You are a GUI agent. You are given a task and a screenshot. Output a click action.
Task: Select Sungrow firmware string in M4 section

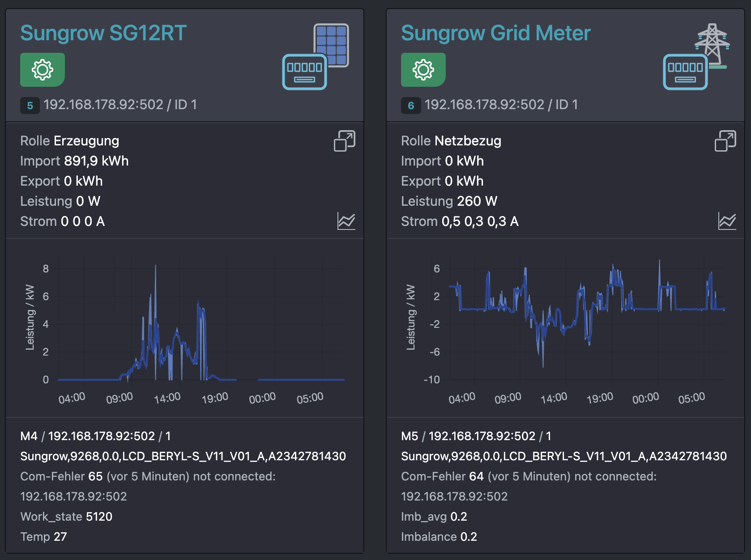tap(183, 456)
